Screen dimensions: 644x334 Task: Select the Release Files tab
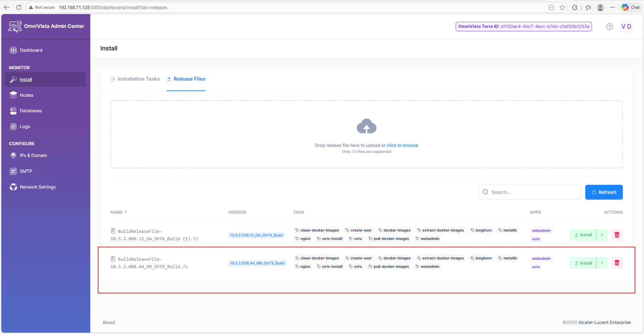pyautogui.click(x=186, y=79)
